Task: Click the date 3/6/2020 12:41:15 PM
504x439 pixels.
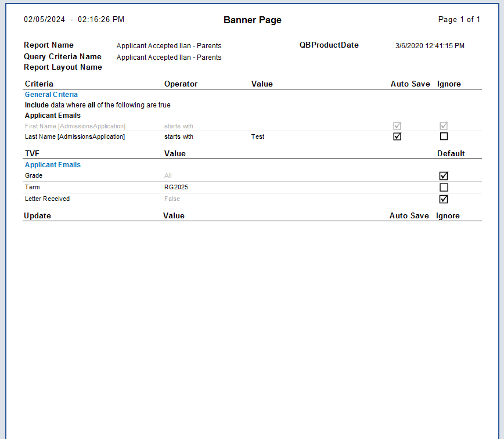Action: click(x=430, y=46)
